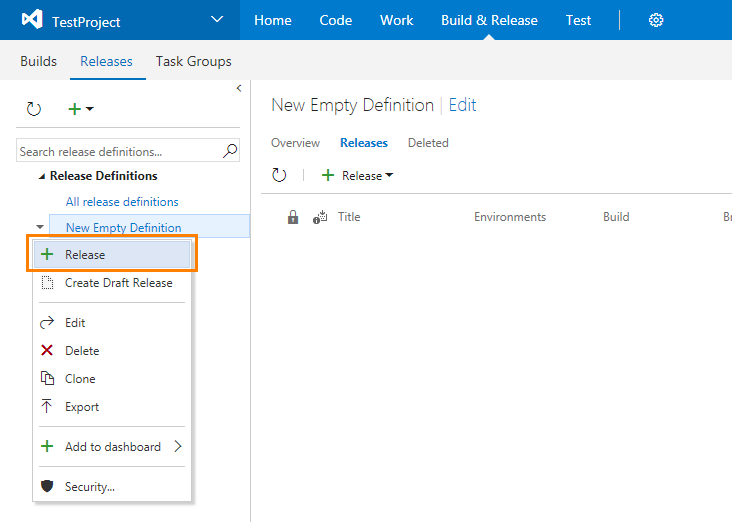The height and width of the screenshot is (522, 732).
Task: Click the settings gear icon
Action: (x=656, y=20)
